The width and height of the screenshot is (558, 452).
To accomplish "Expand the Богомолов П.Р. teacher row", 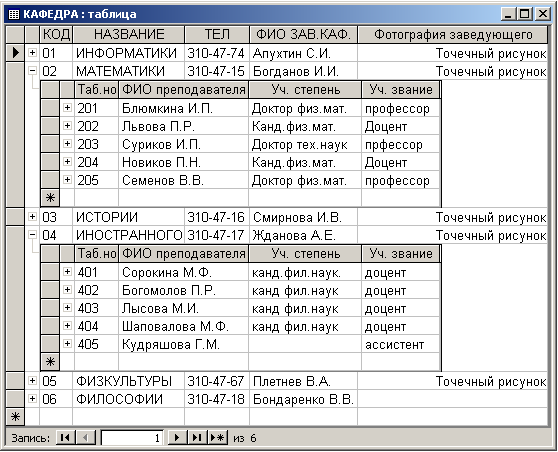I will coord(67,290).
